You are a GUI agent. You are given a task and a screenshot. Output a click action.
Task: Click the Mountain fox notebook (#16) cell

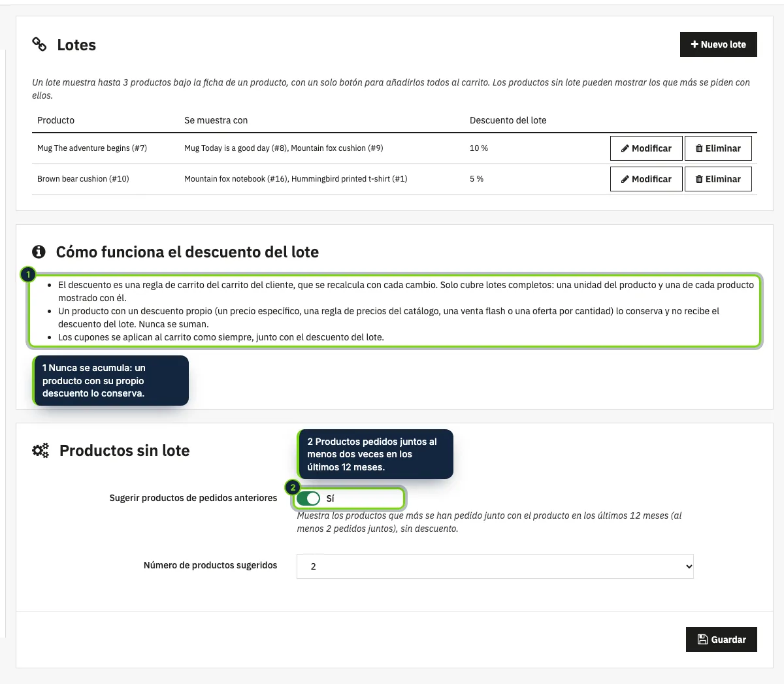296,179
